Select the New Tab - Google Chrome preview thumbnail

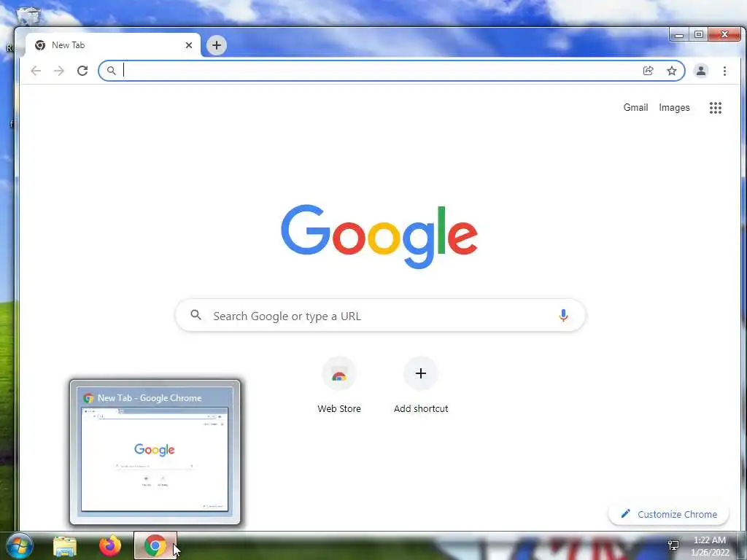coord(155,452)
